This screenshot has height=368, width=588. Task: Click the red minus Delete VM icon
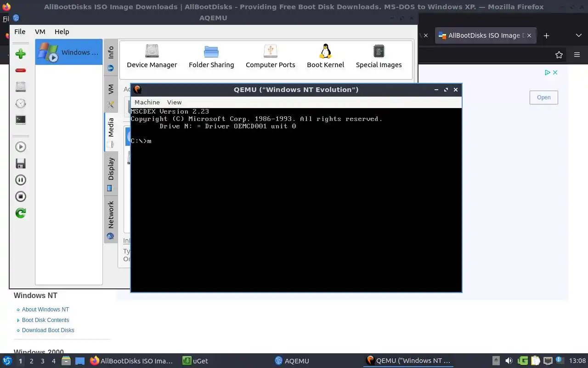[x=20, y=70]
